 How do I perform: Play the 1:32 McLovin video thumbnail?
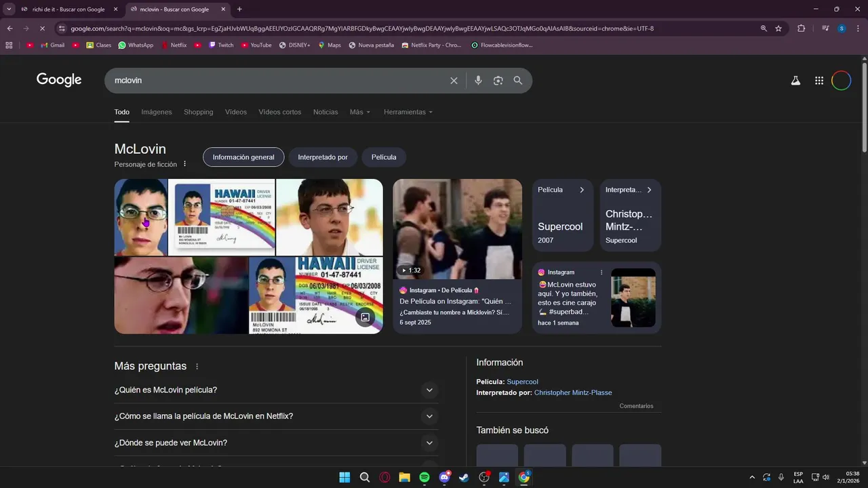[458, 229]
